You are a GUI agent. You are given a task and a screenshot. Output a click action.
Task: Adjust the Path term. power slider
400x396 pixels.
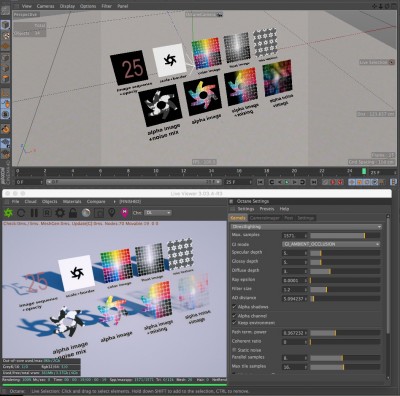[x=345, y=333]
